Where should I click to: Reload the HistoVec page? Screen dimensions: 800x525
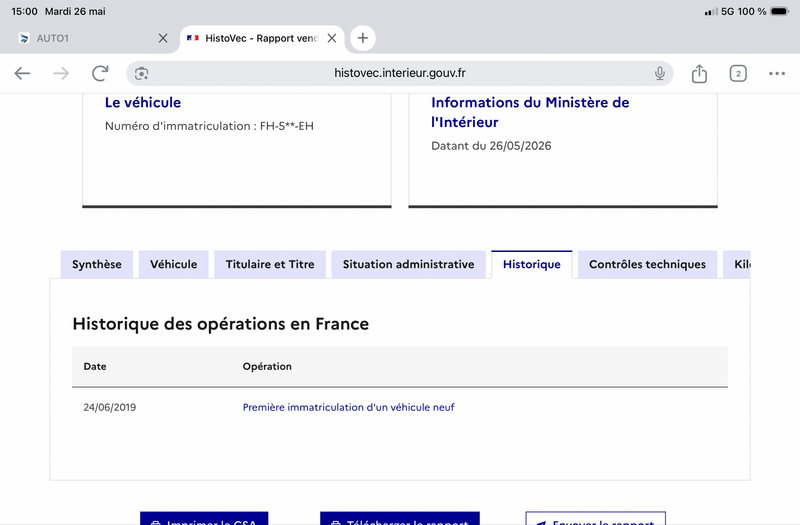(x=100, y=73)
